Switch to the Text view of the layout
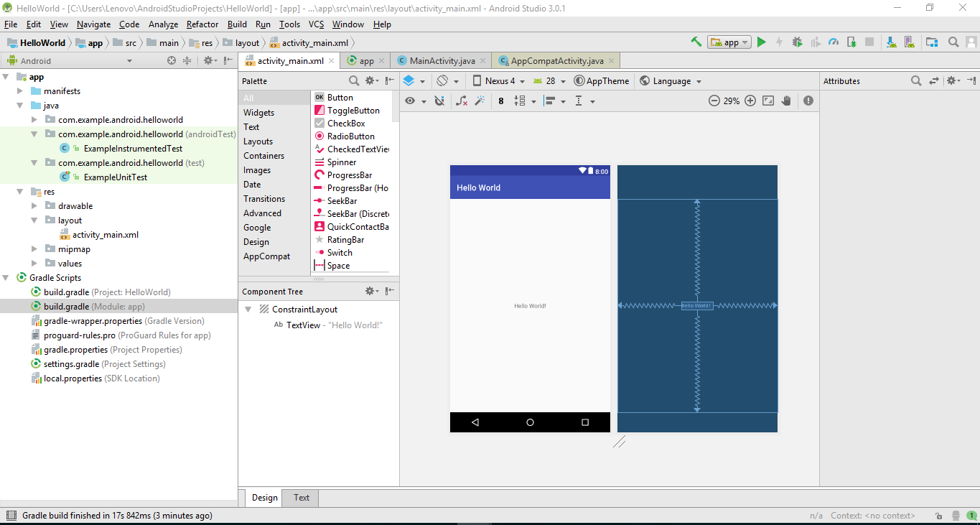 [x=300, y=497]
